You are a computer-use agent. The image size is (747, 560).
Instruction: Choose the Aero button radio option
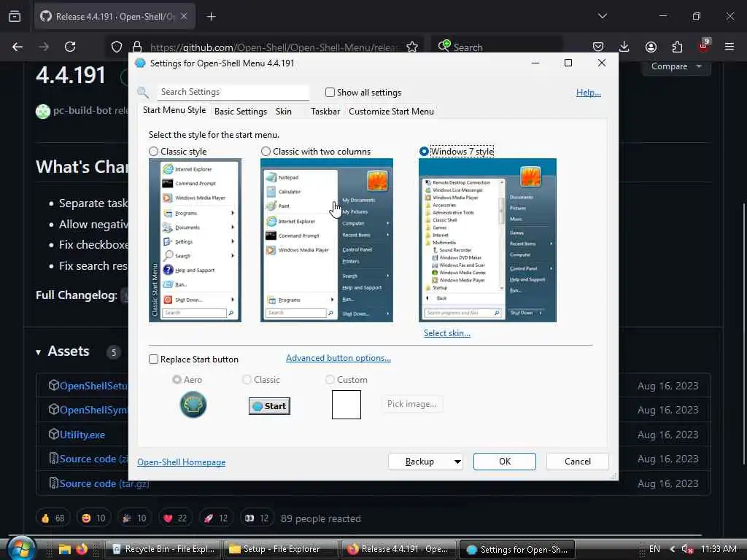click(x=177, y=379)
